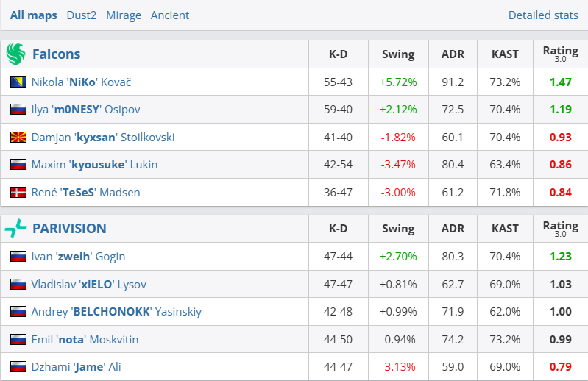Click the Russian flag beside m0NESY
The image size is (588, 381).
coord(18,110)
